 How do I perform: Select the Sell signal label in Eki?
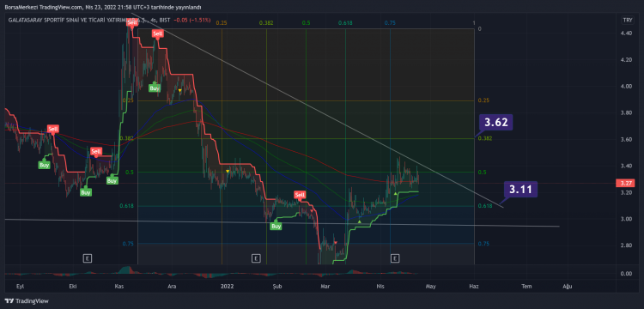pos(95,151)
